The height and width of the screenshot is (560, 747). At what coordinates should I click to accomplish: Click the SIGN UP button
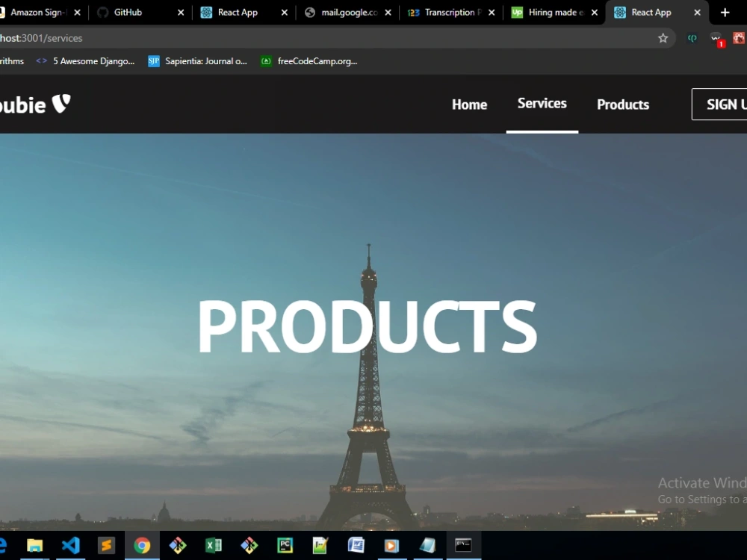pyautogui.click(x=719, y=104)
